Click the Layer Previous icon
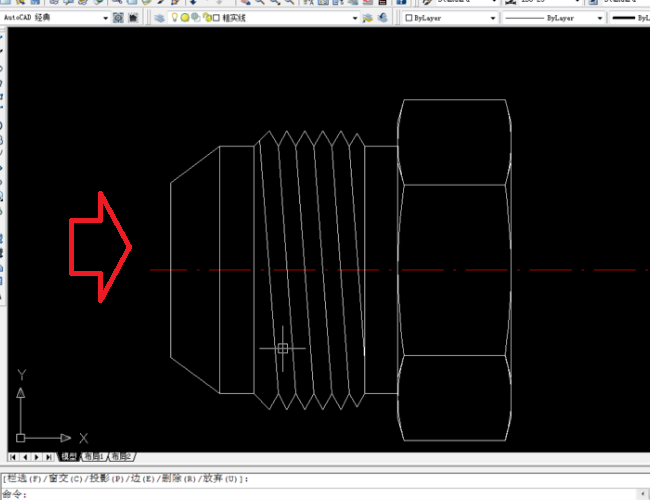This screenshot has width=650, height=500. pyautogui.click(x=382, y=18)
